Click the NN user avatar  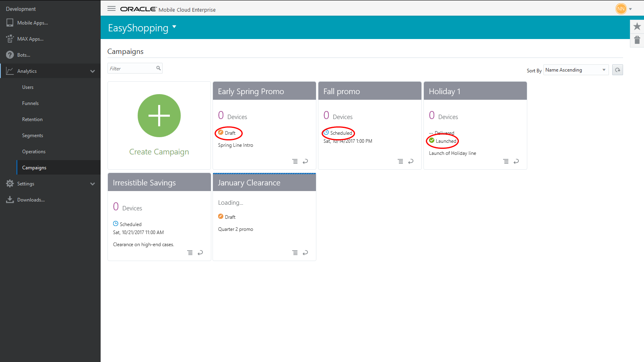click(621, 8)
